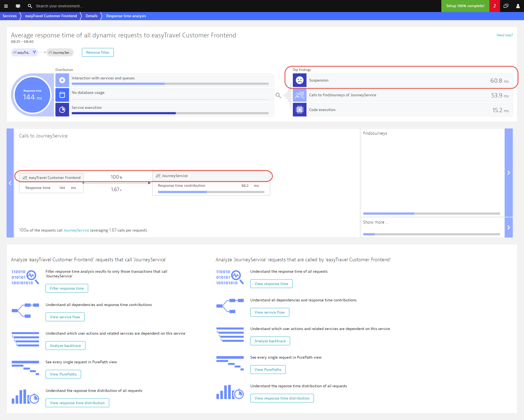Click the distribution chart icon in right column
The image size is (524, 420).
click(x=230, y=392)
